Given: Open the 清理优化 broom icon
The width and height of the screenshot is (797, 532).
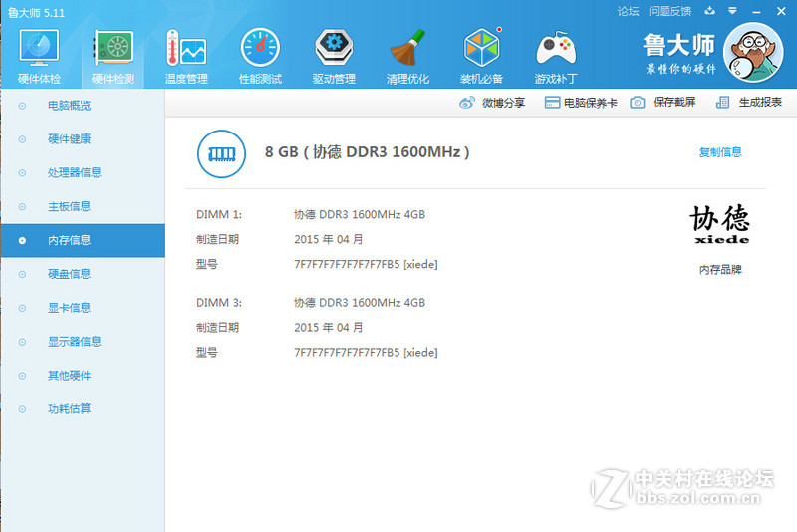Looking at the screenshot, I should coord(407,48).
